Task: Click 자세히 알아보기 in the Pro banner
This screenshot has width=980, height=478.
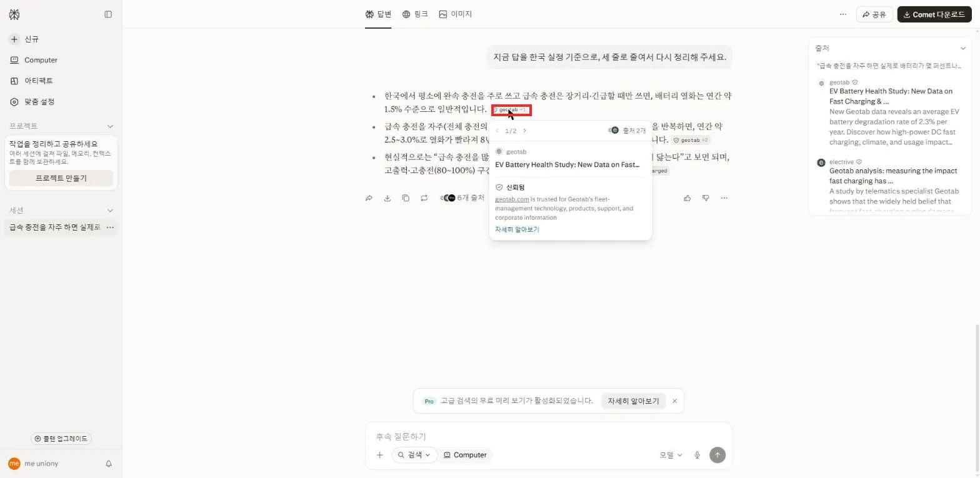Action: (634, 401)
